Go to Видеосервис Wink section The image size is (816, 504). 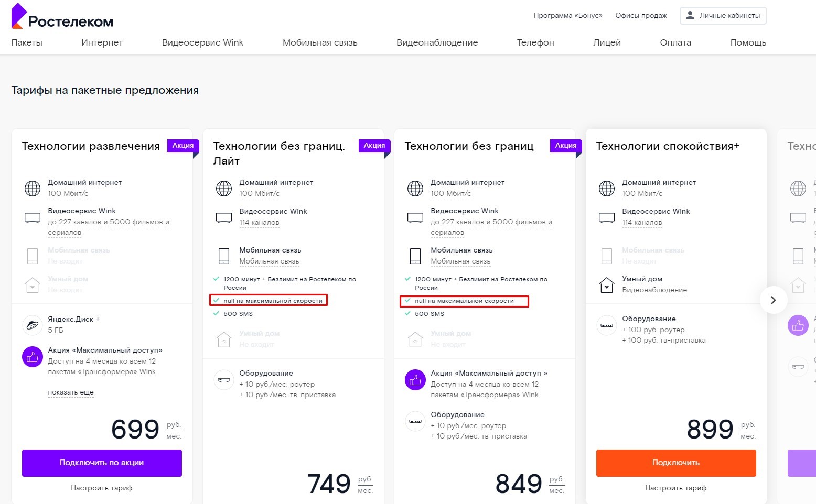point(202,42)
